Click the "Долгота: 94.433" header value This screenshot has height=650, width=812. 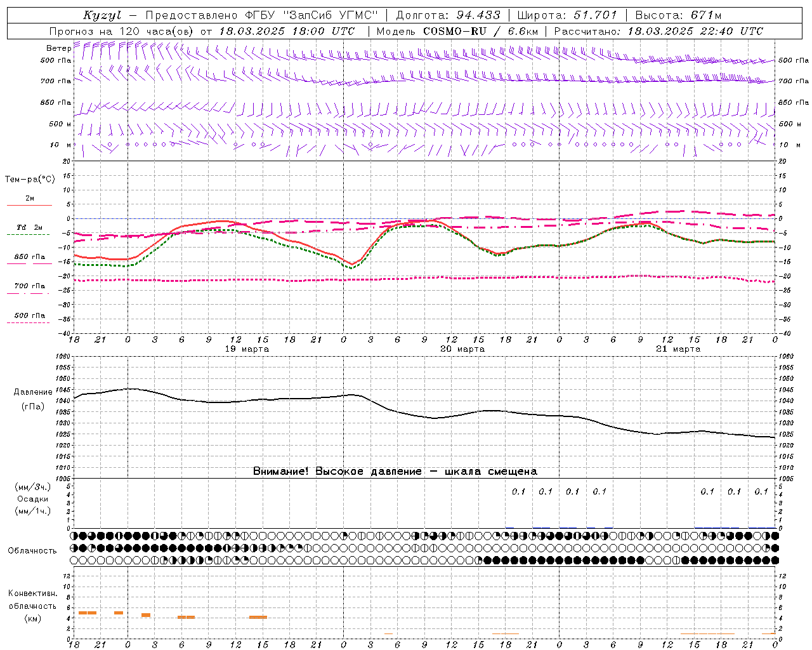[x=448, y=15]
